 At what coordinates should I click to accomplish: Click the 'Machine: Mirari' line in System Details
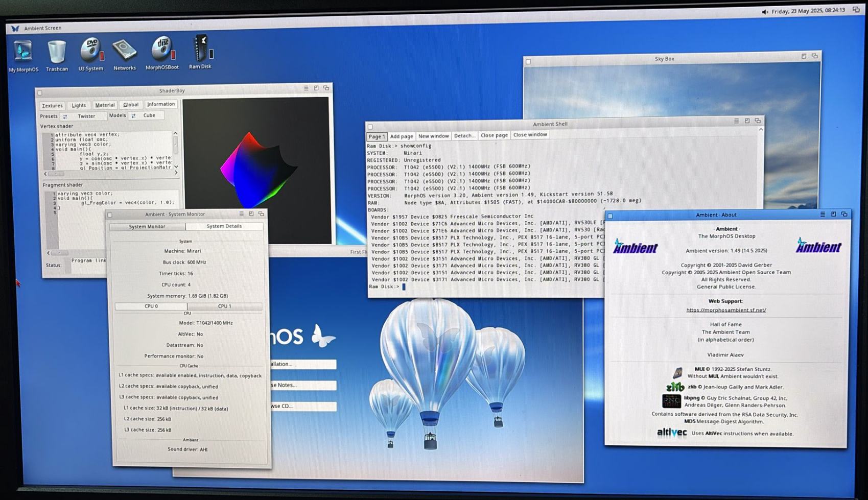coord(182,251)
